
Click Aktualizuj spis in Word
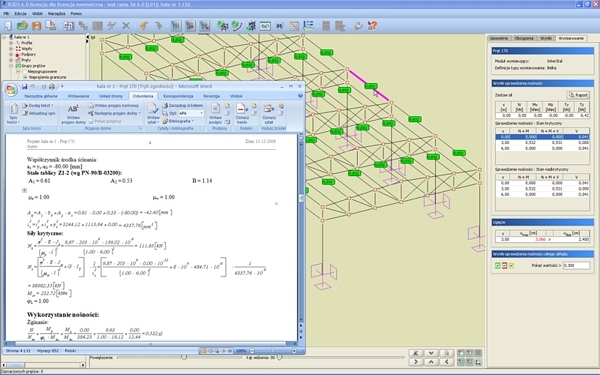(39, 113)
